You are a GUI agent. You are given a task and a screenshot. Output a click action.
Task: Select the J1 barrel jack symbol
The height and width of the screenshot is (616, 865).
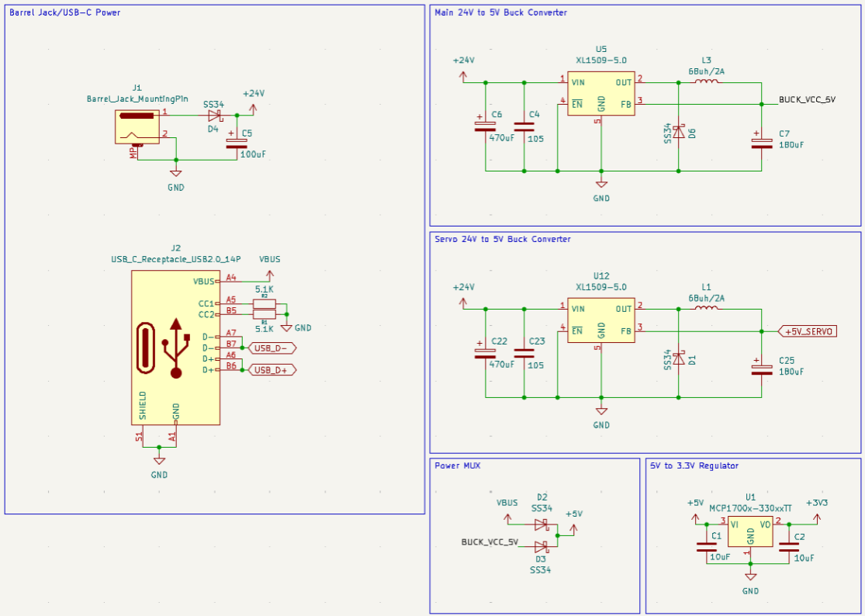(137, 126)
